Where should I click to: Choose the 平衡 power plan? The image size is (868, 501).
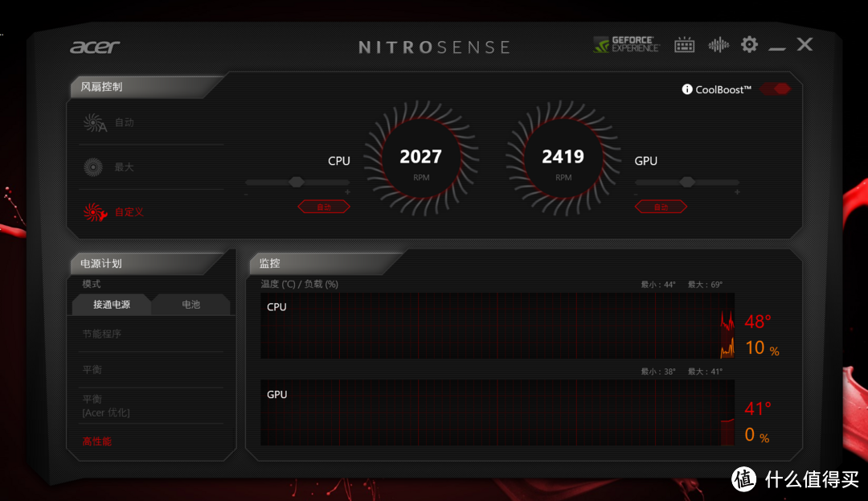point(92,369)
